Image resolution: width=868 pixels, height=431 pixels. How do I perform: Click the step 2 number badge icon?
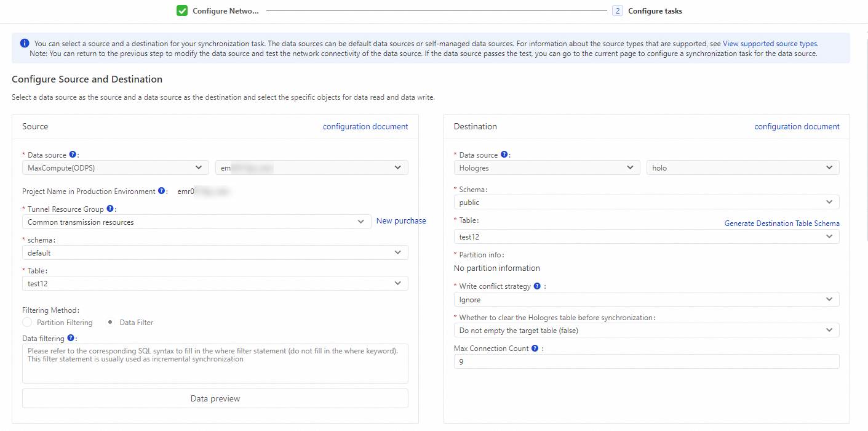point(617,10)
